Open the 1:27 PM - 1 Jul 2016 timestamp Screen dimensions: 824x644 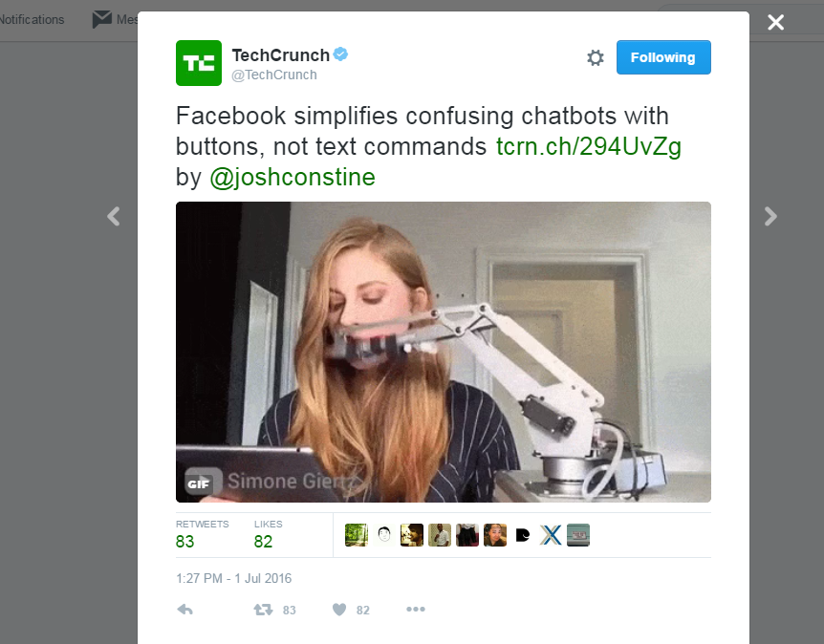(x=234, y=578)
